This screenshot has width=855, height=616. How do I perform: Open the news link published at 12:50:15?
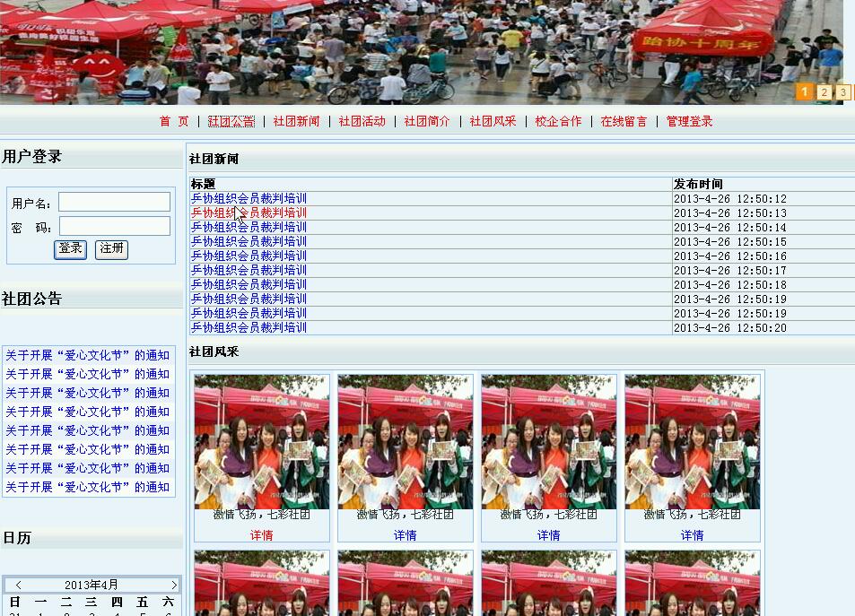249,241
